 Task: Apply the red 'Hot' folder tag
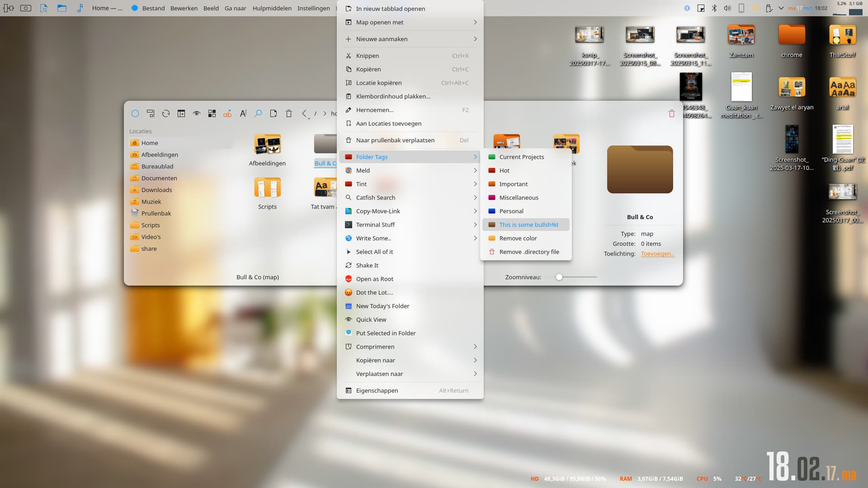526,170
